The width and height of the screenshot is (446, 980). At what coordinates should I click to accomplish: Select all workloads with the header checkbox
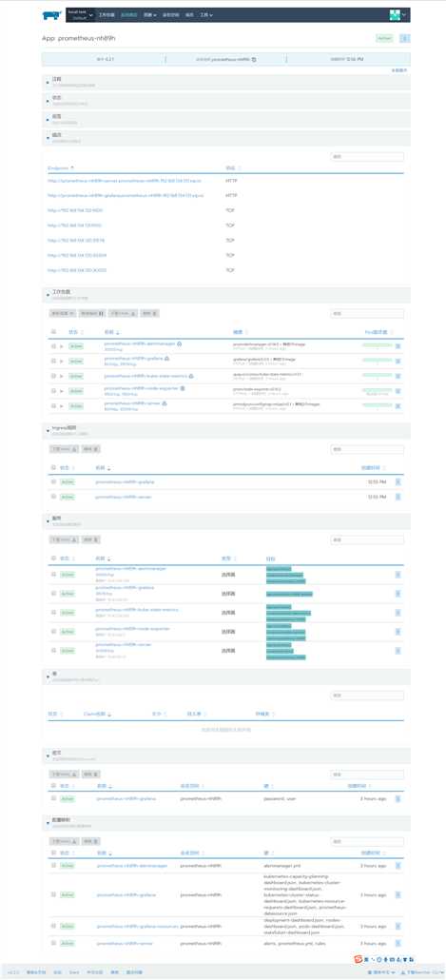pyautogui.click(x=53, y=332)
